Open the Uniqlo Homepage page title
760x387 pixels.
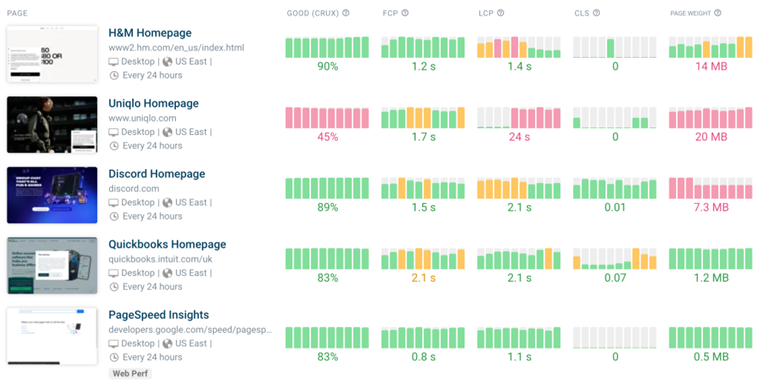tap(154, 103)
